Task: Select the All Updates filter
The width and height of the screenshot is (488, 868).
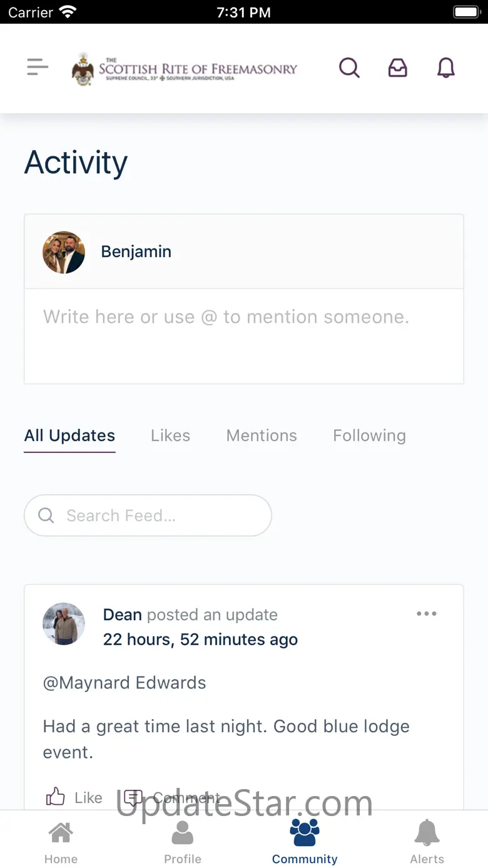Action: (69, 436)
